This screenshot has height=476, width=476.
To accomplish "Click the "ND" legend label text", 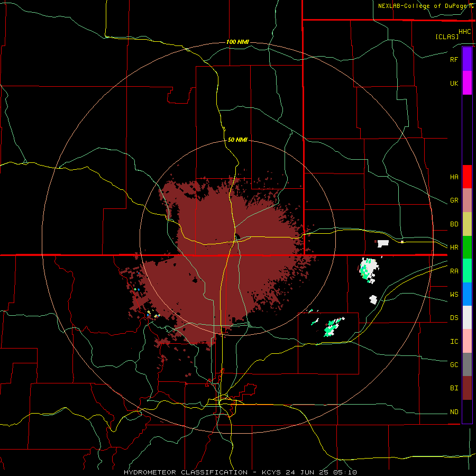I will pos(454,412).
